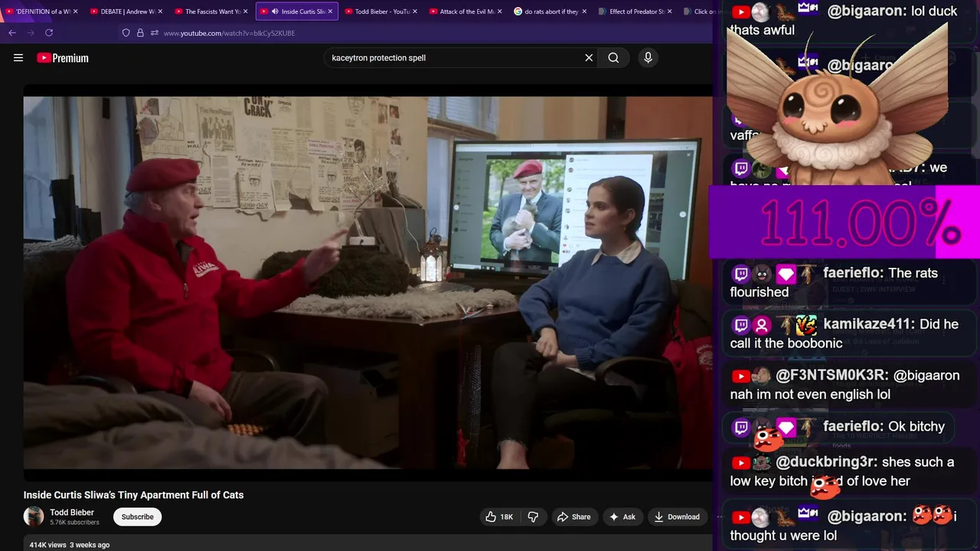Close the 'Effect of Predator St' tab
The height and width of the screenshot is (551, 980).
(x=670, y=11)
